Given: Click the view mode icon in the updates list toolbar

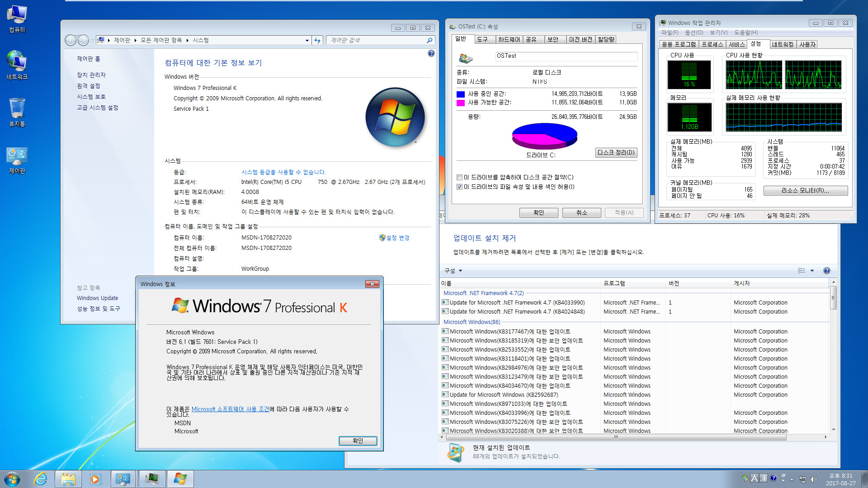Looking at the screenshot, I should pos(802,271).
